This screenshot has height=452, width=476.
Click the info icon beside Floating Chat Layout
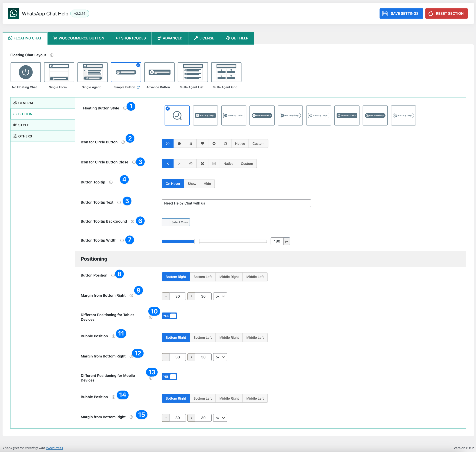pos(52,55)
